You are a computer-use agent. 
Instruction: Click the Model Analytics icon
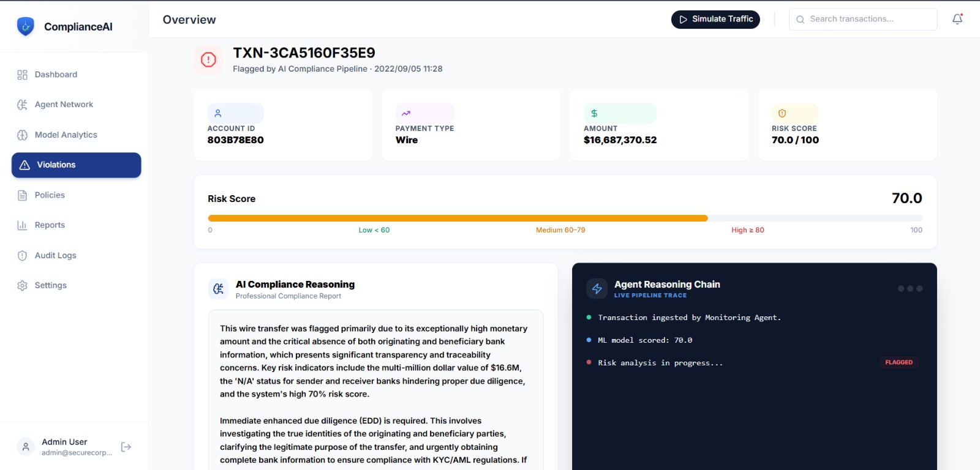[23, 135]
